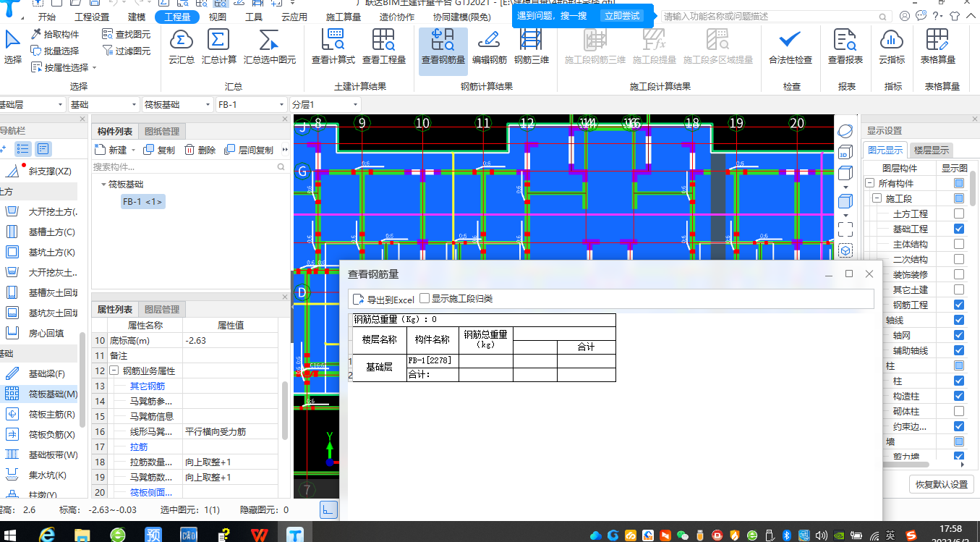
Task: Activate the 选择 arrow tool
Action: (x=13, y=47)
